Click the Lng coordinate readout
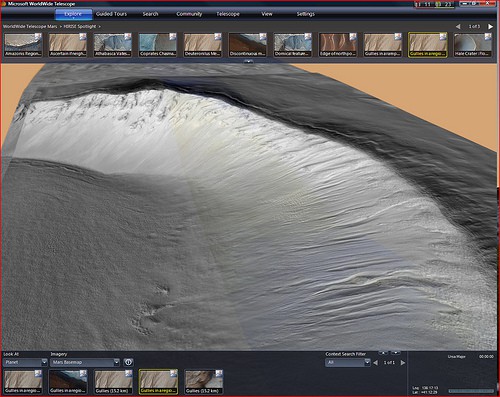500x397 pixels. (425, 388)
